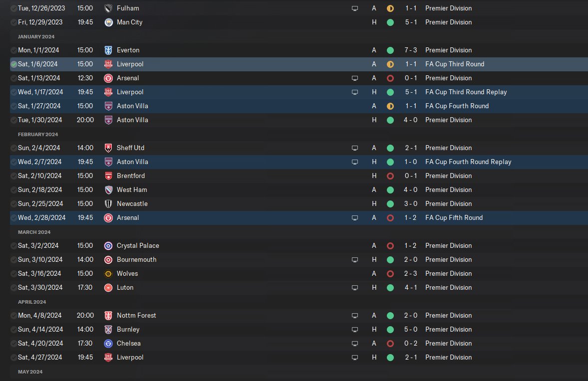Click the Crystal Palace badge icon
This screenshot has height=381, width=588.
coord(108,246)
